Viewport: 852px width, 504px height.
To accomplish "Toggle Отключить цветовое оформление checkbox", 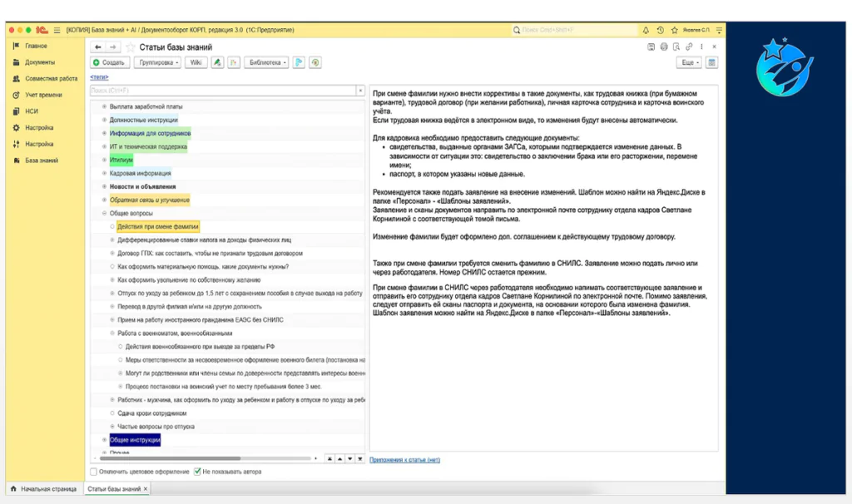I will click(93, 472).
